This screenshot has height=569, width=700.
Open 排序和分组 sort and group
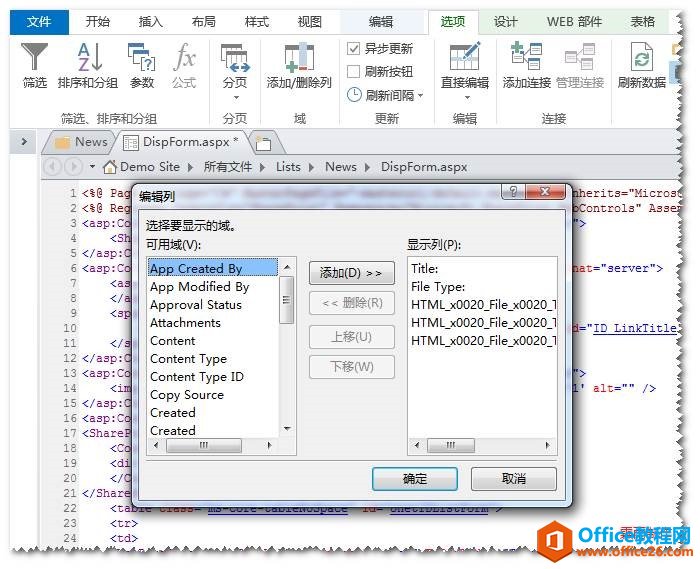pyautogui.click(x=88, y=65)
